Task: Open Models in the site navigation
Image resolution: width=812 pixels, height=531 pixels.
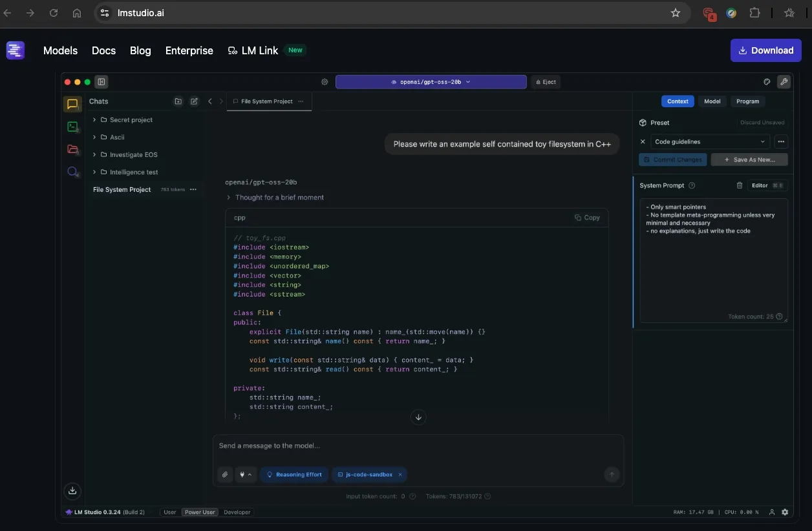Action: tap(60, 50)
